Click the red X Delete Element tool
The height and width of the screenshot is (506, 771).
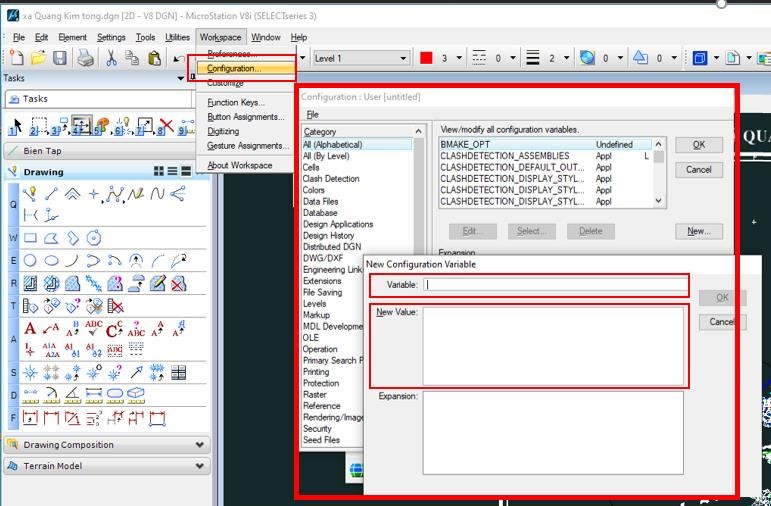pos(116,306)
